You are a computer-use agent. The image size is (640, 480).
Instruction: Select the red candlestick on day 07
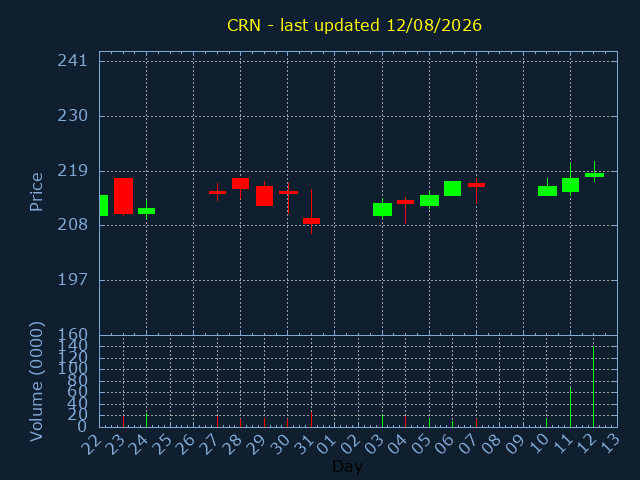click(x=476, y=191)
